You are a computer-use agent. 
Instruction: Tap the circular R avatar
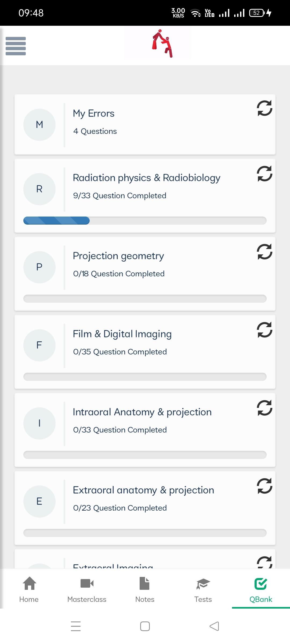[39, 189]
